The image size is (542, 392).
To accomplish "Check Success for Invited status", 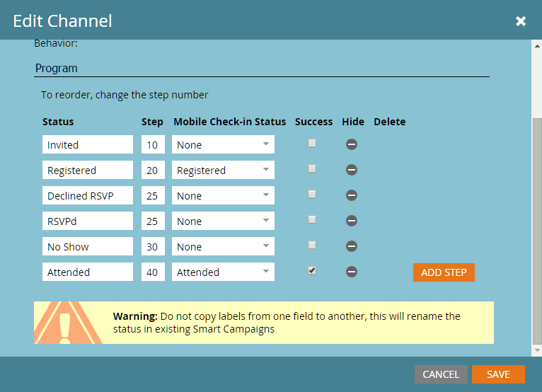I will 312,143.
